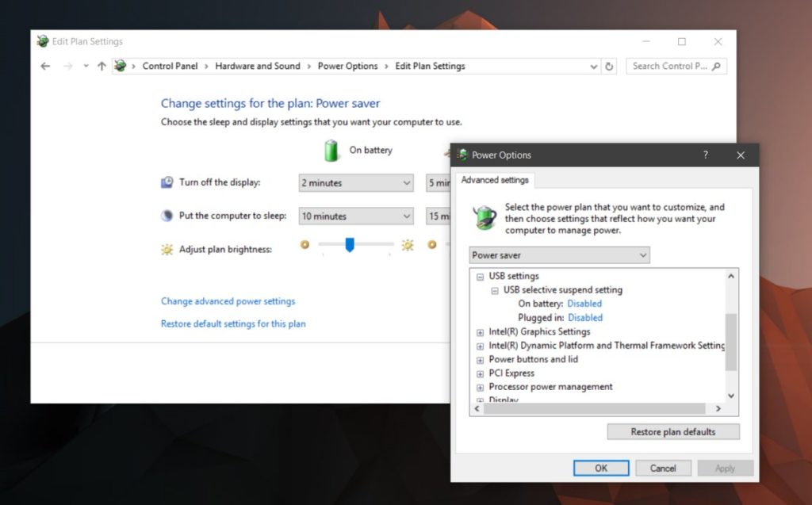Switch to the Advanced settings tab
Viewport: 812px width, 505px height.
coord(495,180)
